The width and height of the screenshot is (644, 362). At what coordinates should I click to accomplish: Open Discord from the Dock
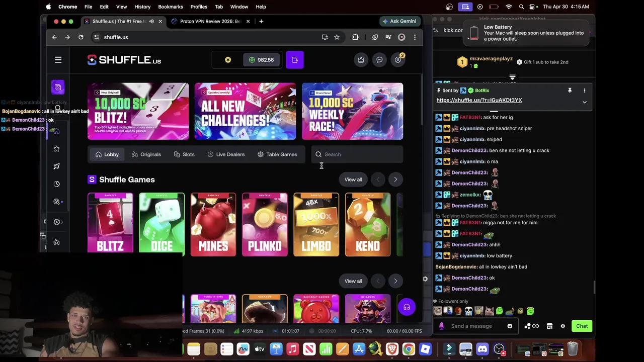pos(482,349)
